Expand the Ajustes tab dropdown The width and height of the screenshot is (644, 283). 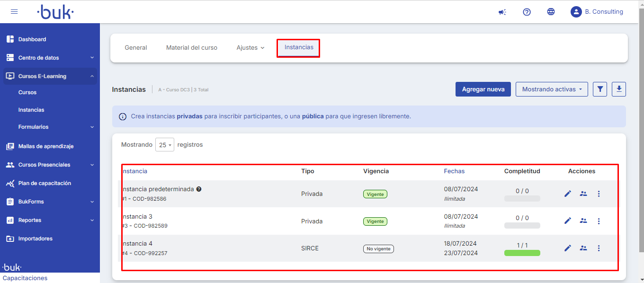click(250, 48)
